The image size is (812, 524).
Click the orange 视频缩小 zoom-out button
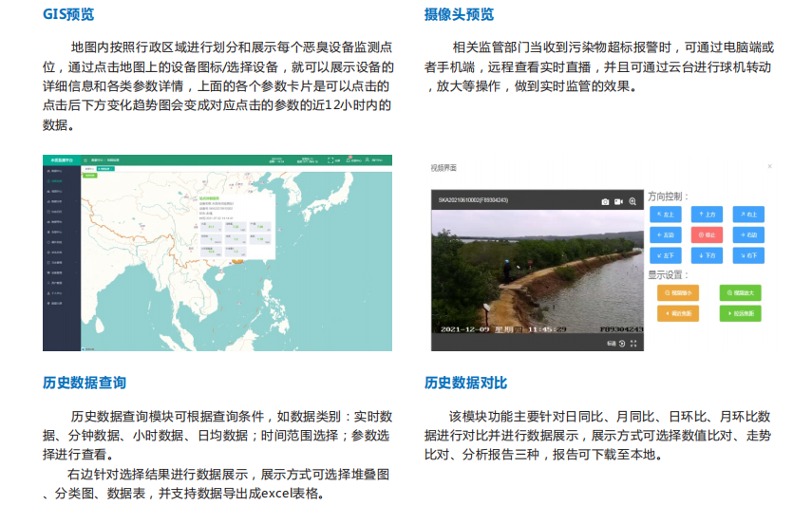click(x=678, y=293)
